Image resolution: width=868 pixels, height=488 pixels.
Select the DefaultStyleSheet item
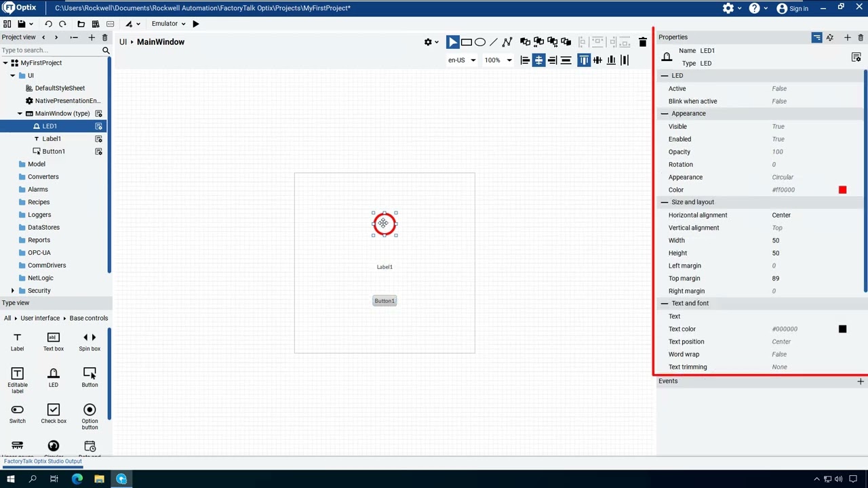pos(60,88)
